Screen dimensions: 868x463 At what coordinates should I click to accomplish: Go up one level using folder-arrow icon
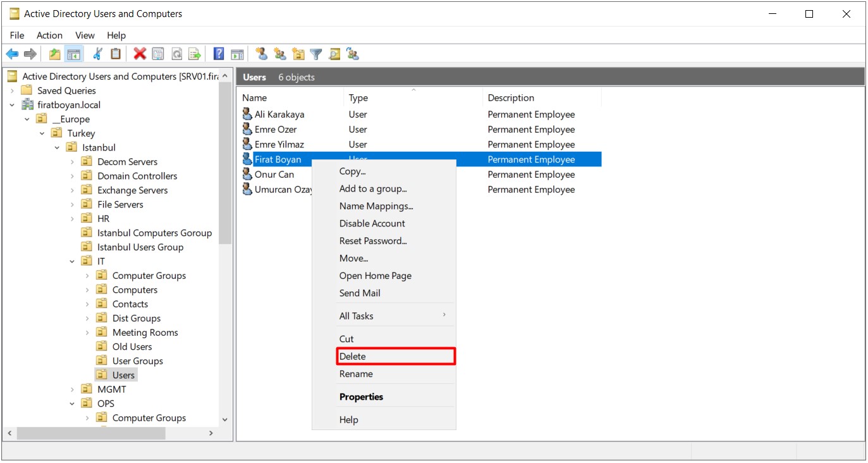pyautogui.click(x=55, y=54)
